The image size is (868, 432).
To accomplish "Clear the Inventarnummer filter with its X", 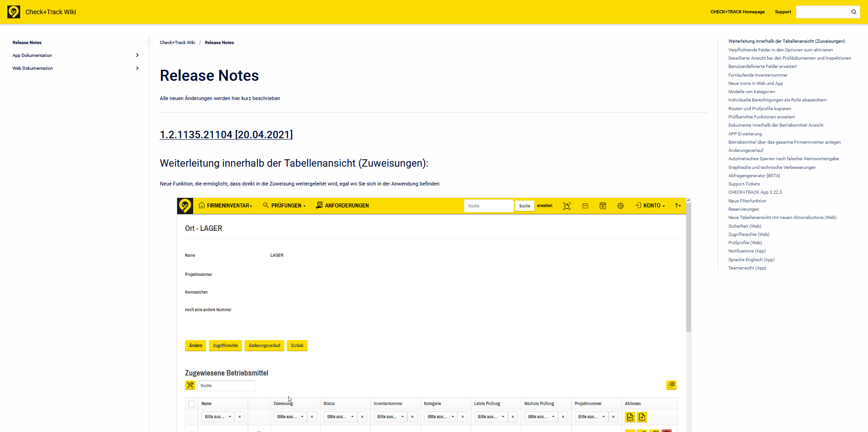I will tap(412, 417).
